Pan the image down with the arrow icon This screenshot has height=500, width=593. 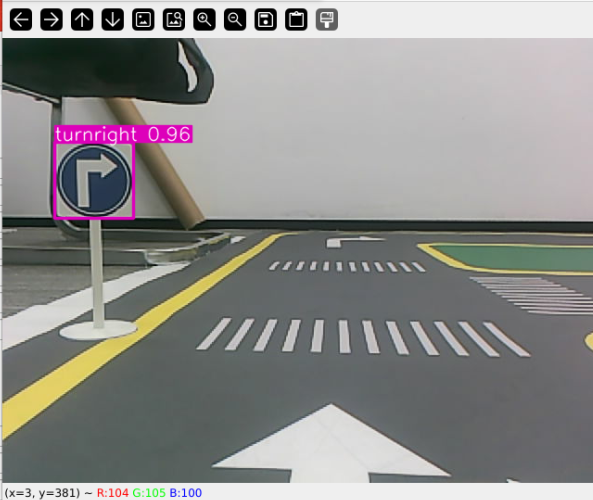tap(113, 19)
